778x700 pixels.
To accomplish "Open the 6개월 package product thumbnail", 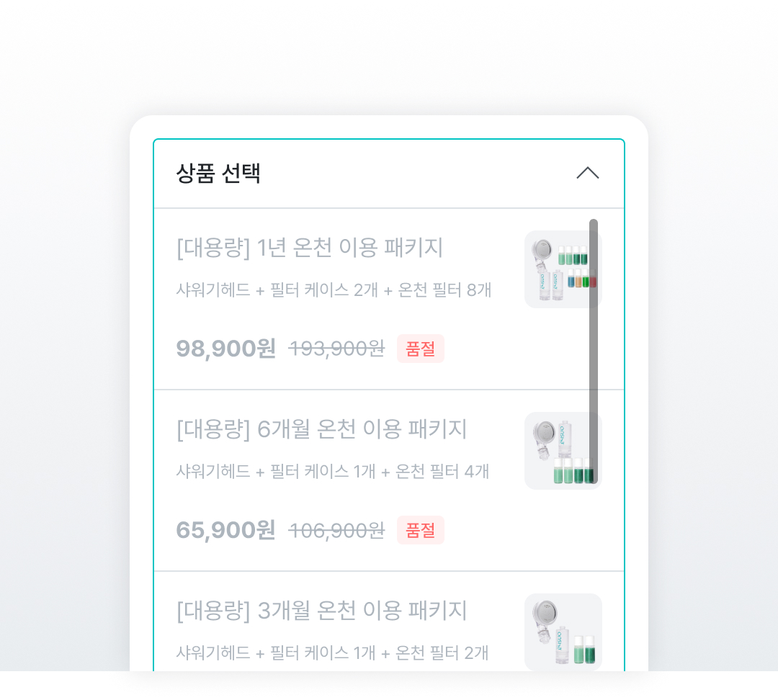I will pos(563,451).
